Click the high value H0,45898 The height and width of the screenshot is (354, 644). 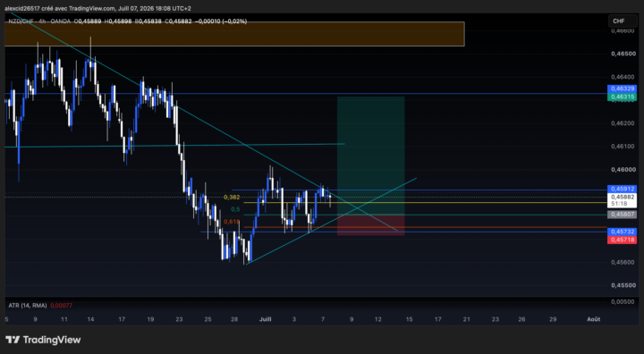coord(118,21)
